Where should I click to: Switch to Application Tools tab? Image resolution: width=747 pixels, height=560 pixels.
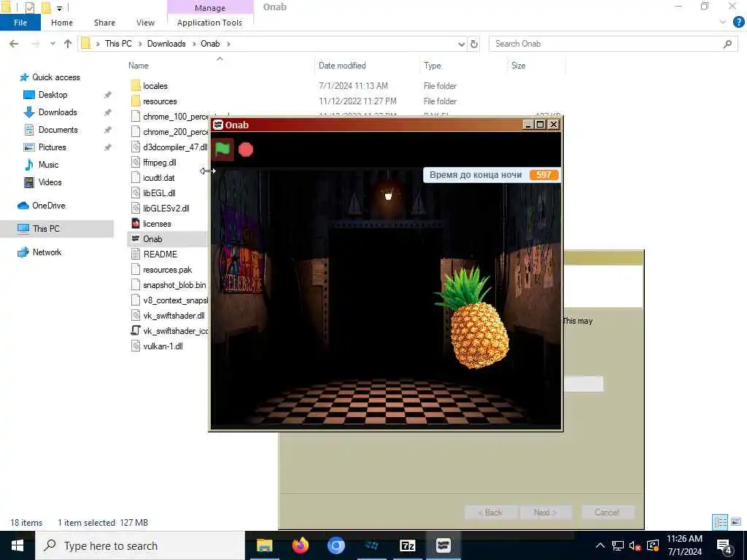[209, 23]
